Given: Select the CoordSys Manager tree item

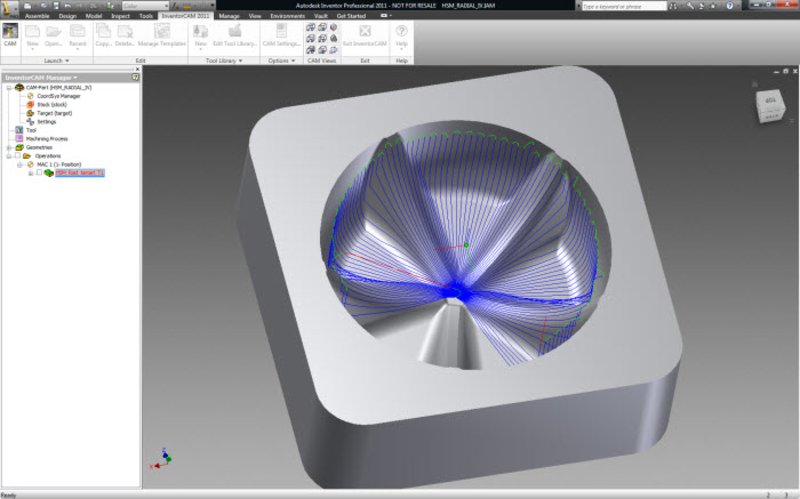Looking at the screenshot, I should 58,96.
